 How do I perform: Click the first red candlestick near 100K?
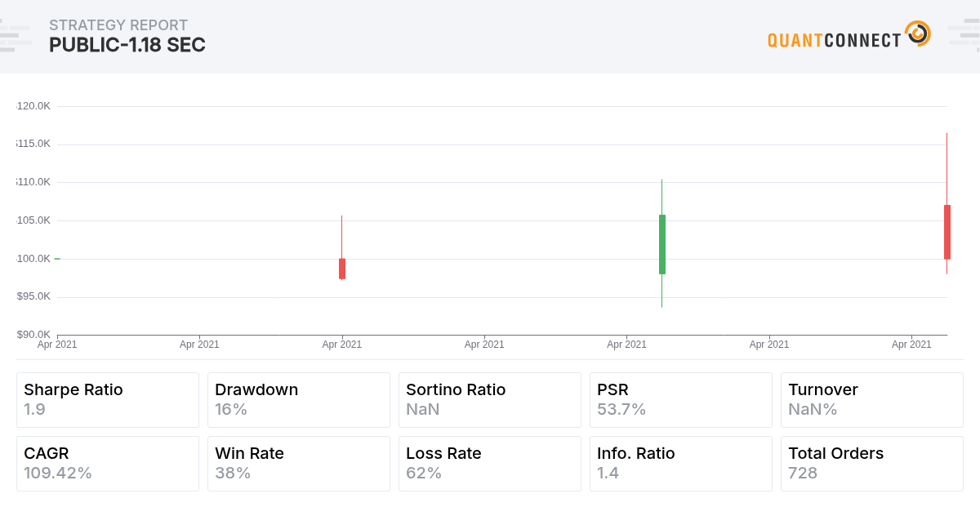tap(342, 269)
